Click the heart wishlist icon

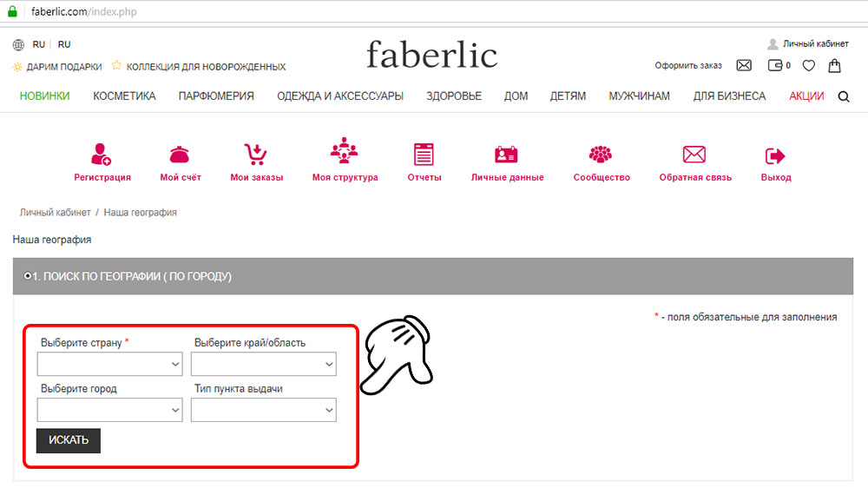pos(809,66)
